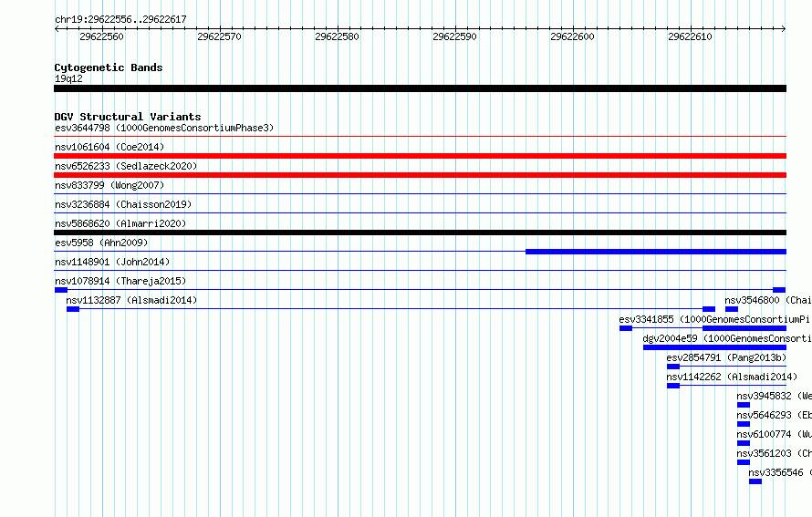The height and width of the screenshot is (517, 812).
Task: Click the esv3644798 1000GenomesConsortiumPhase3 label
Action: click(x=164, y=128)
